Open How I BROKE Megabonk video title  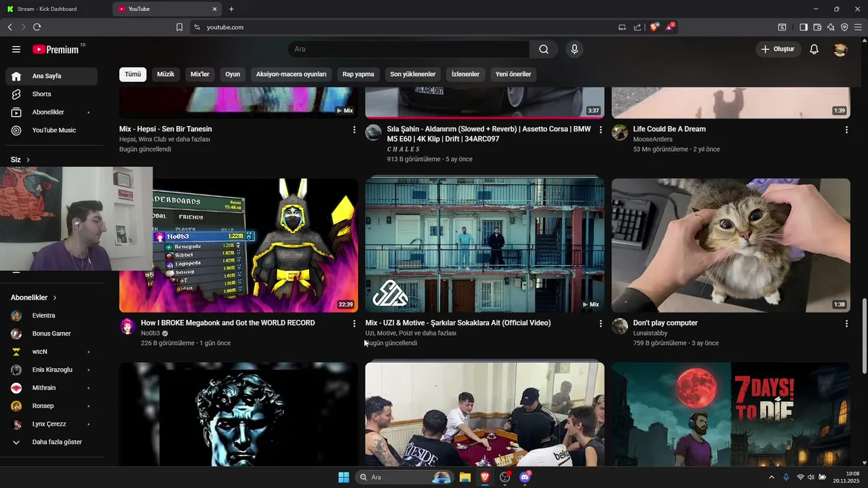pos(228,323)
